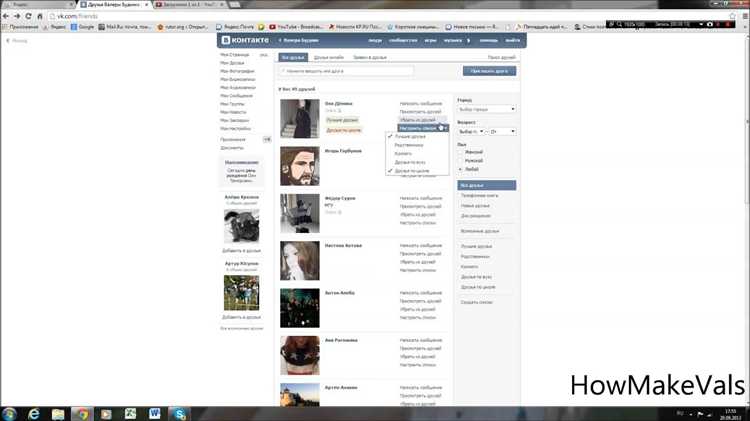
Task: Open Google Chrome from taskbar
Action: (82, 414)
